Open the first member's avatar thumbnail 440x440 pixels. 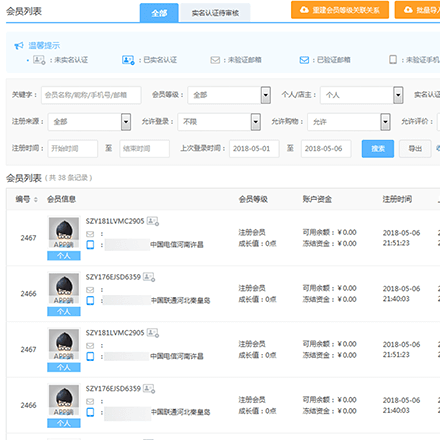point(64,232)
